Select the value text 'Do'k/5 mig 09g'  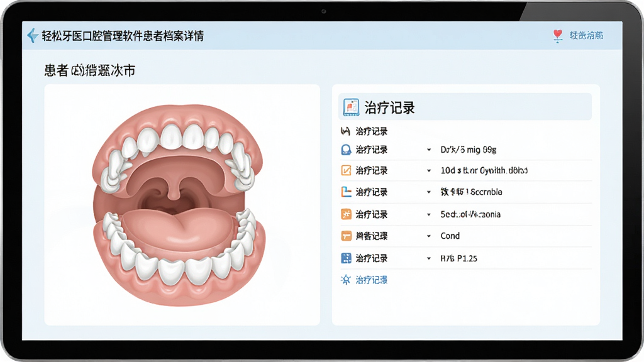tap(469, 150)
